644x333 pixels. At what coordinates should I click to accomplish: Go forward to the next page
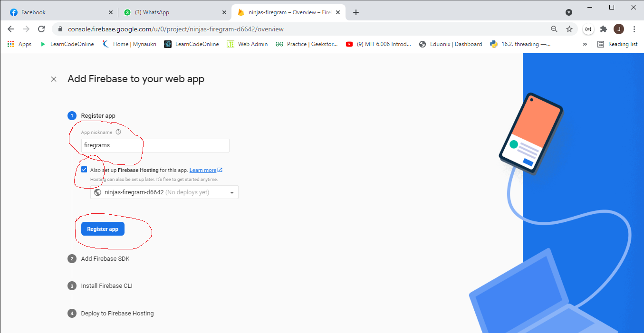coord(26,29)
